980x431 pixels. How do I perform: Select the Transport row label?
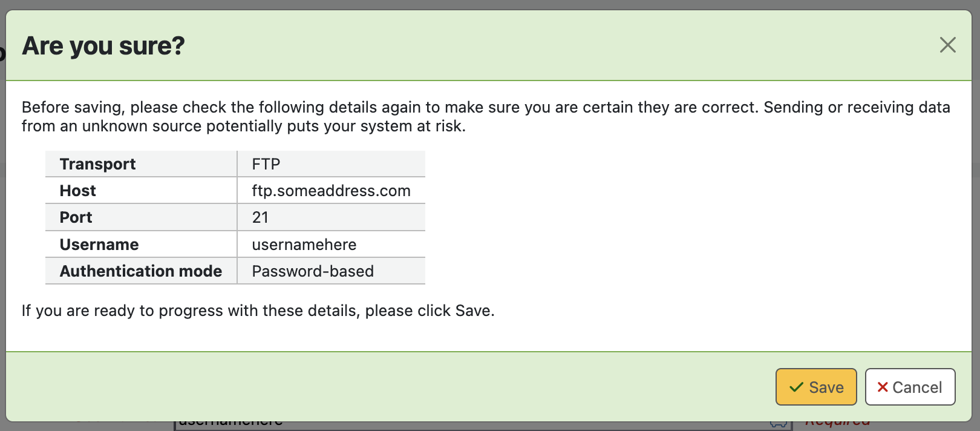coord(97,164)
